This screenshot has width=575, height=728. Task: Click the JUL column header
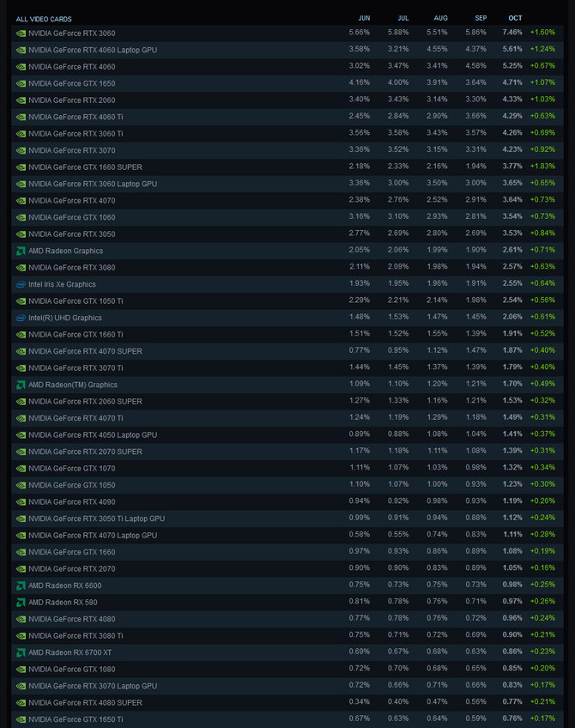[x=403, y=18]
